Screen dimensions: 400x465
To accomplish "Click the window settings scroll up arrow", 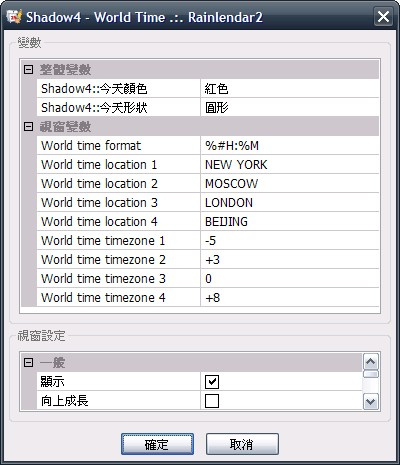I will 371,362.
